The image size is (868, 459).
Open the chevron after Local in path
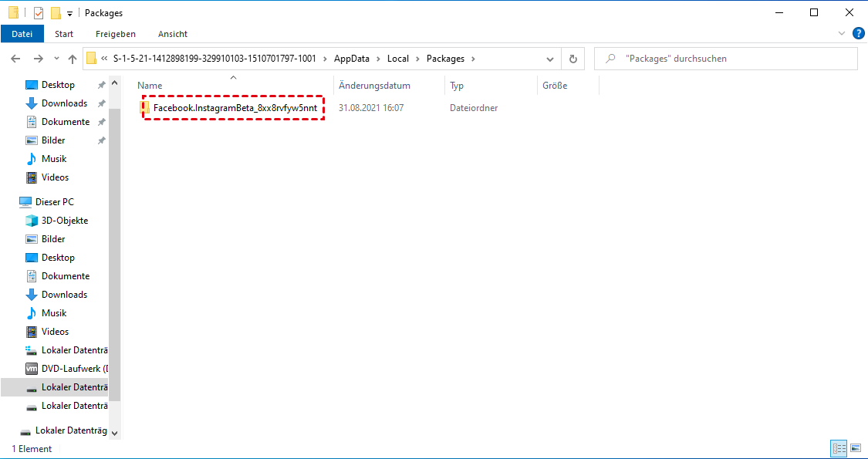point(417,59)
